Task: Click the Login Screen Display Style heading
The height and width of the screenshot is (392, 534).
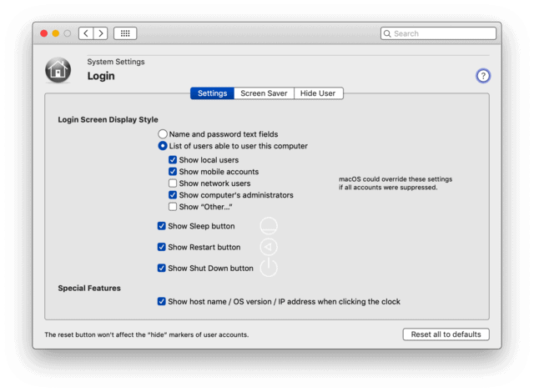Action: (108, 119)
